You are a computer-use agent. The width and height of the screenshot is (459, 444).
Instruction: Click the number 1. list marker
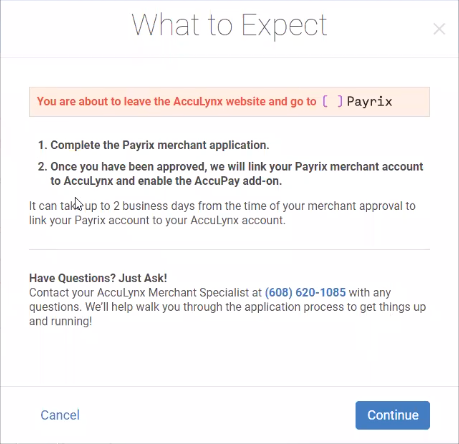[x=43, y=145]
